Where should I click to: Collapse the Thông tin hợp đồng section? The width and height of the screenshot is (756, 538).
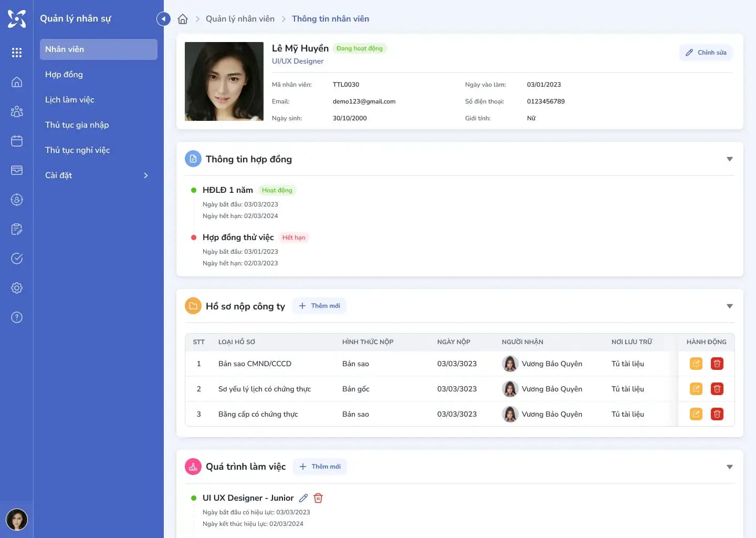(729, 159)
